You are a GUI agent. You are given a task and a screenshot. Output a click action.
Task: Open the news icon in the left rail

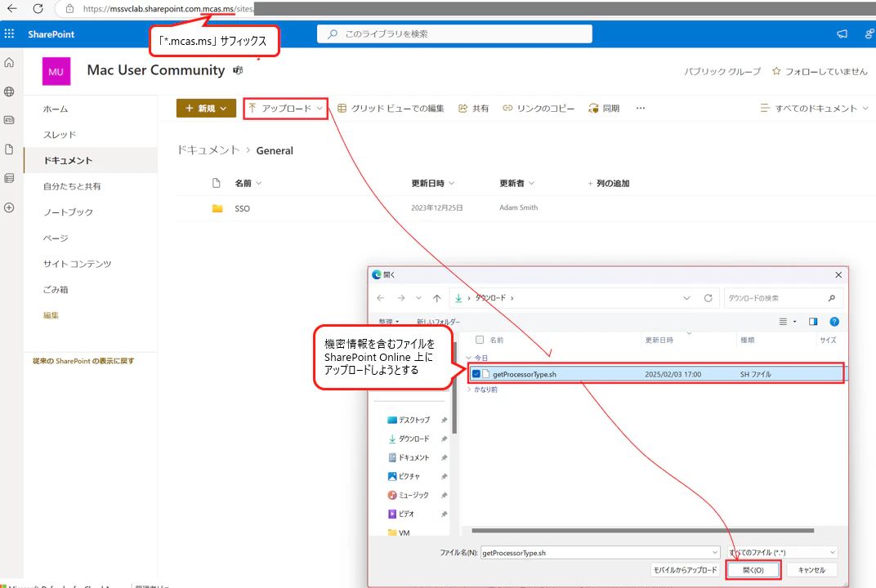click(9, 120)
